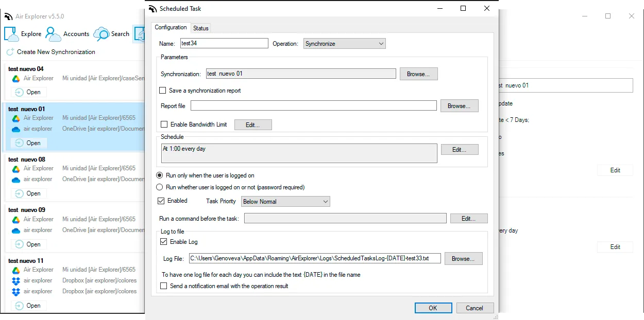Screen dimensions: 644x320
Task: Toggle the Enable Log checkbox
Action: pyautogui.click(x=164, y=242)
